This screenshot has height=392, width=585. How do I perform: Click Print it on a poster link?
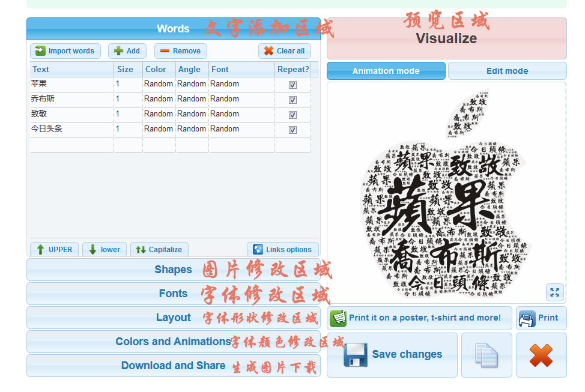tap(419, 318)
